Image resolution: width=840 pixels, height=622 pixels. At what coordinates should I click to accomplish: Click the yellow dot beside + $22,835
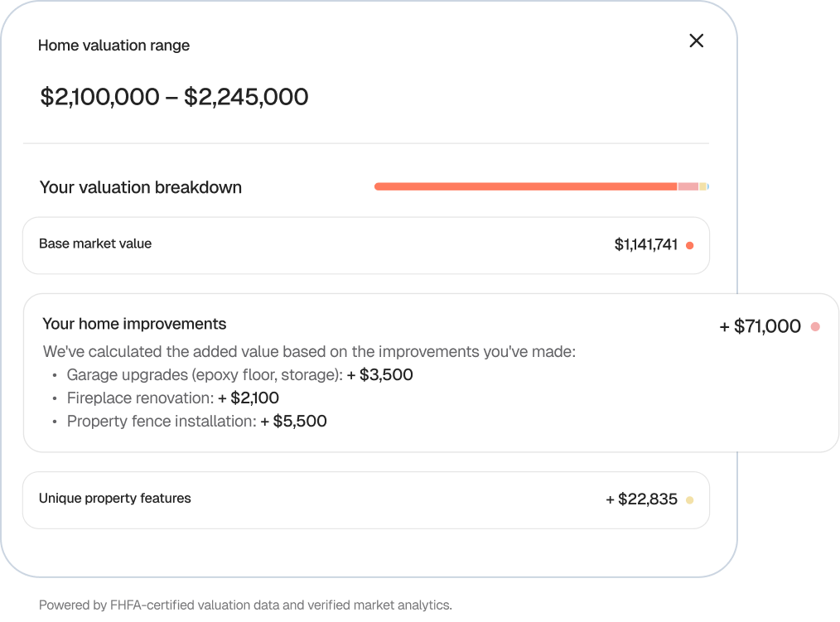coord(689,500)
